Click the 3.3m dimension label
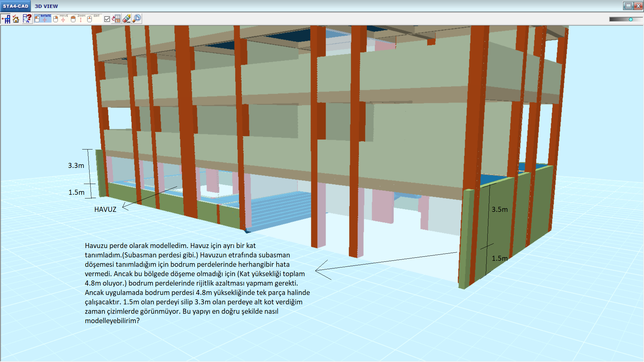 pos(76,166)
